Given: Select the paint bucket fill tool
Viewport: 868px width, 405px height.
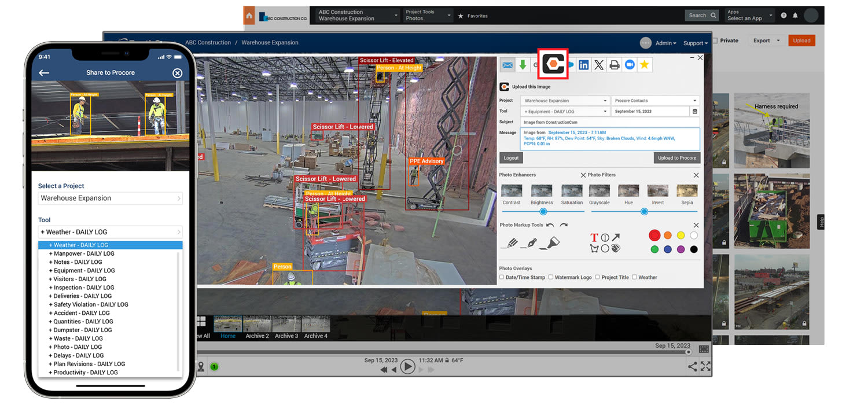Looking at the screenshot, I should [616, 248].
